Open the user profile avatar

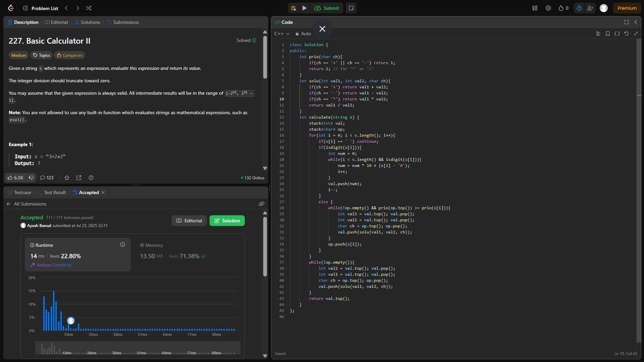tap(604, 8)
